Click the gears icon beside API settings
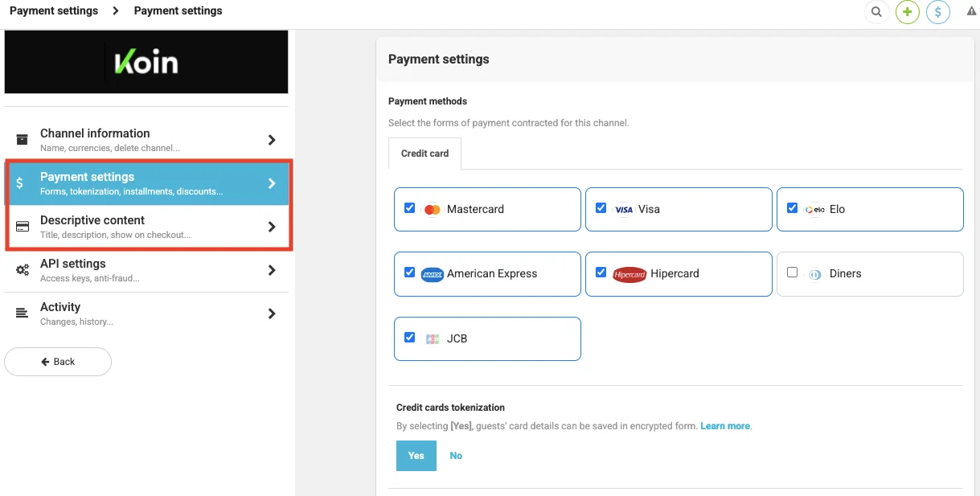Screen dimensions: 980x496 pos(23,270)
